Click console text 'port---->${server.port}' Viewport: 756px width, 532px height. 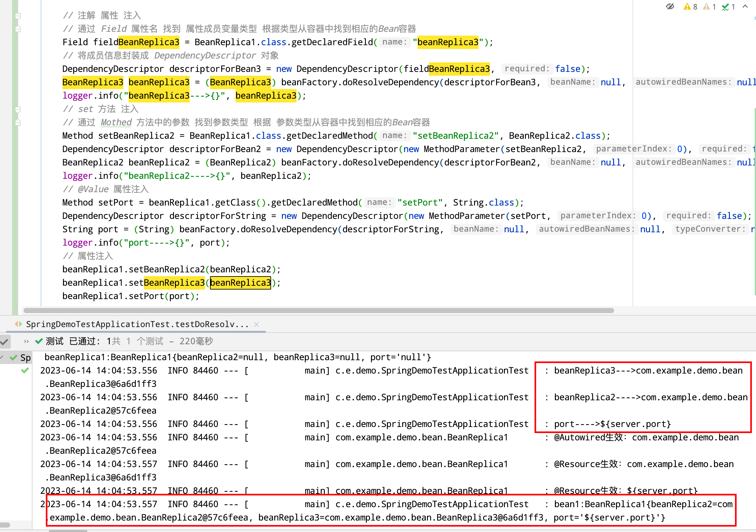(612, 424)
